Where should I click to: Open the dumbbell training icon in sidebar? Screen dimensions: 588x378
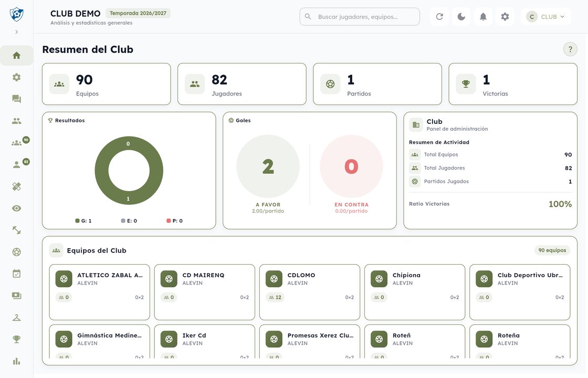[x=16, y=230]
